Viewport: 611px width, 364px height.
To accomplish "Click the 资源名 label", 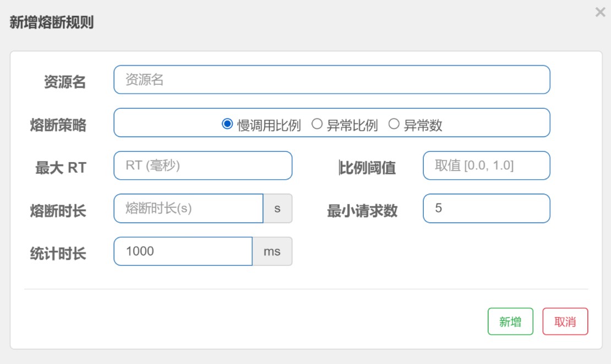I will [65, 82].
